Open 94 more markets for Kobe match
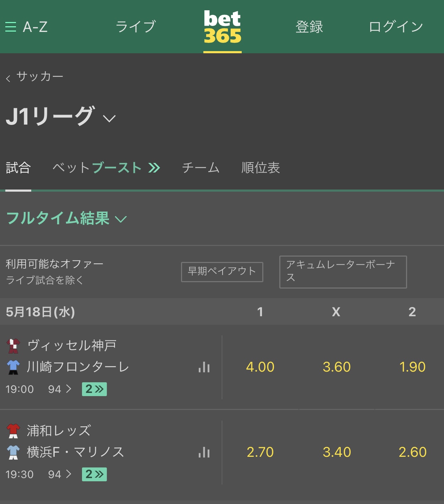Screen dimensions: 444x504 click(x=60, y=389)
